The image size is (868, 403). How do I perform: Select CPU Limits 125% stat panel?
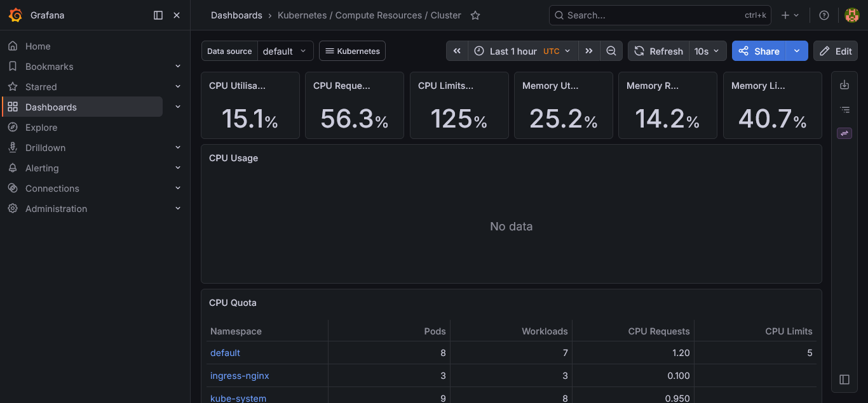459,105
